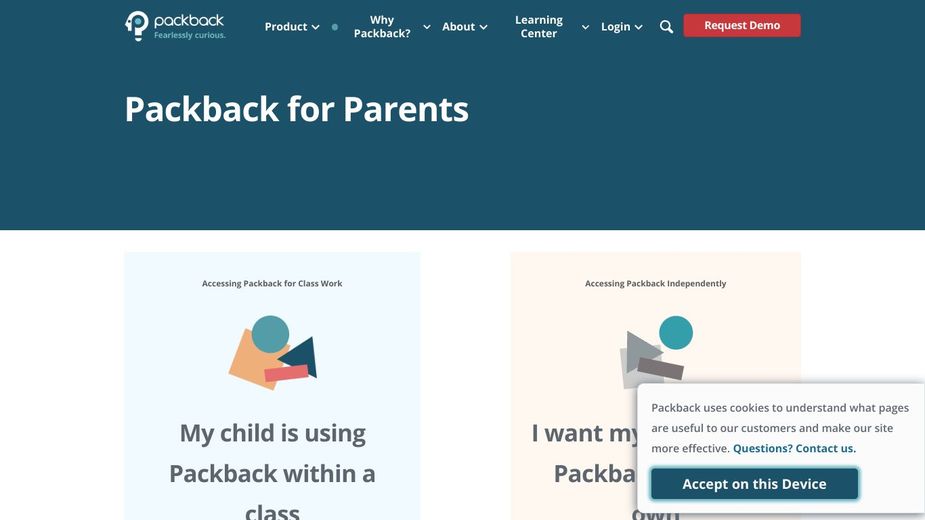The height and width of the screenshot is (520, 925).
Task: Open the Learning Center menu
Action: click(x=539, y=27)
